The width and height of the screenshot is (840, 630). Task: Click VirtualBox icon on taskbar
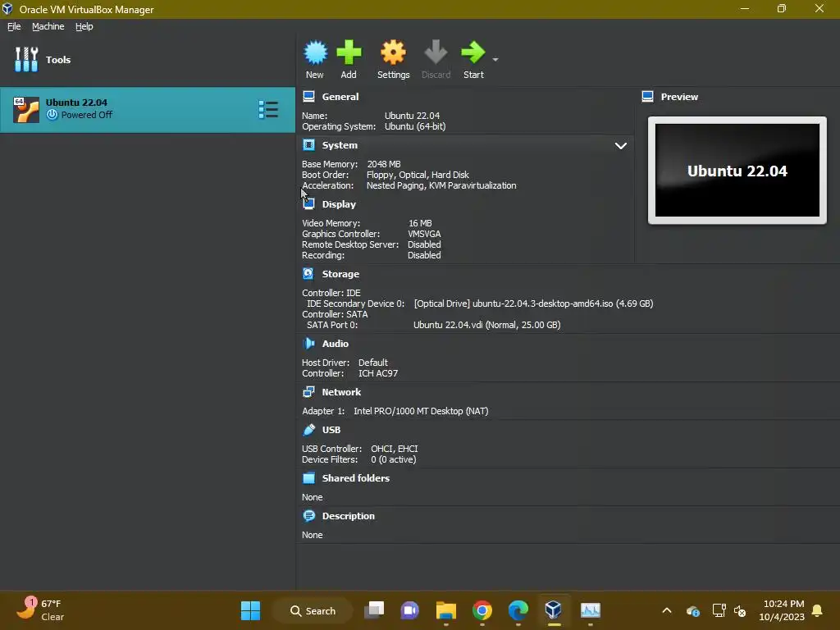click(554, 609)
